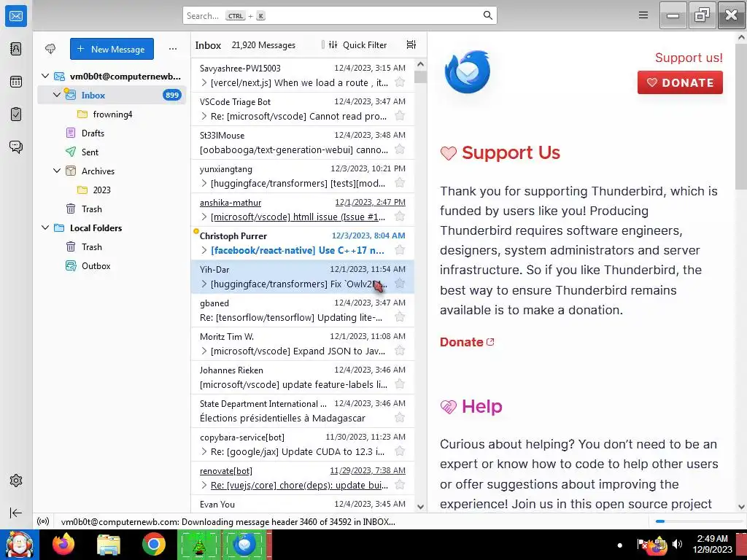Open the Outbox folder
The width and height of the screenshot is (747, 560).
[x=112, y=265]
